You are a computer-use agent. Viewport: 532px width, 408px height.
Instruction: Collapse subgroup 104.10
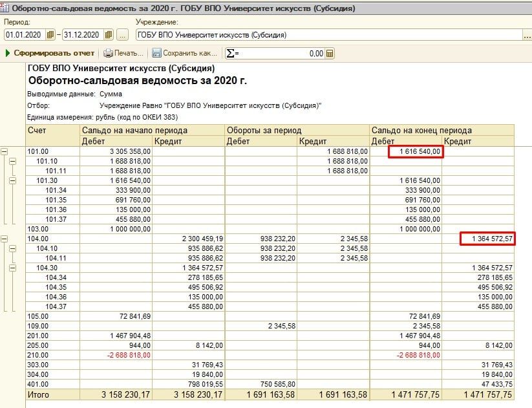click(14, 248)
